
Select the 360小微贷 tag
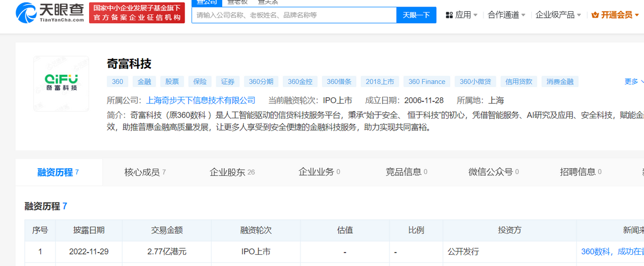pos(475,82)
